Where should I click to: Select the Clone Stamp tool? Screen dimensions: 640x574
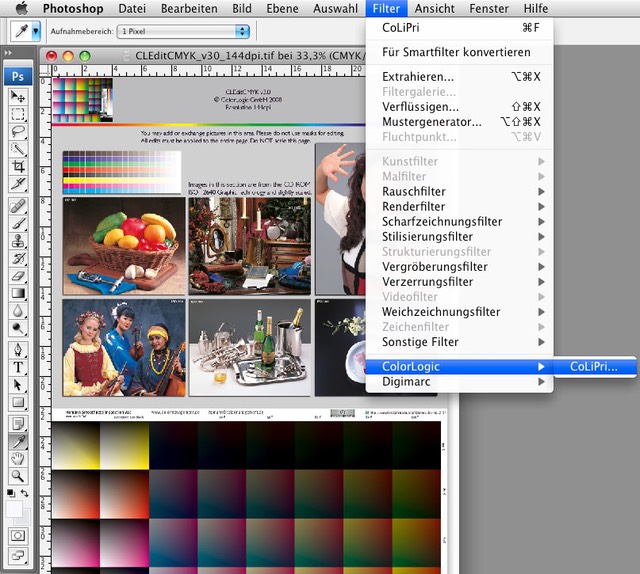pyautogui.click(x=18, y=241)
